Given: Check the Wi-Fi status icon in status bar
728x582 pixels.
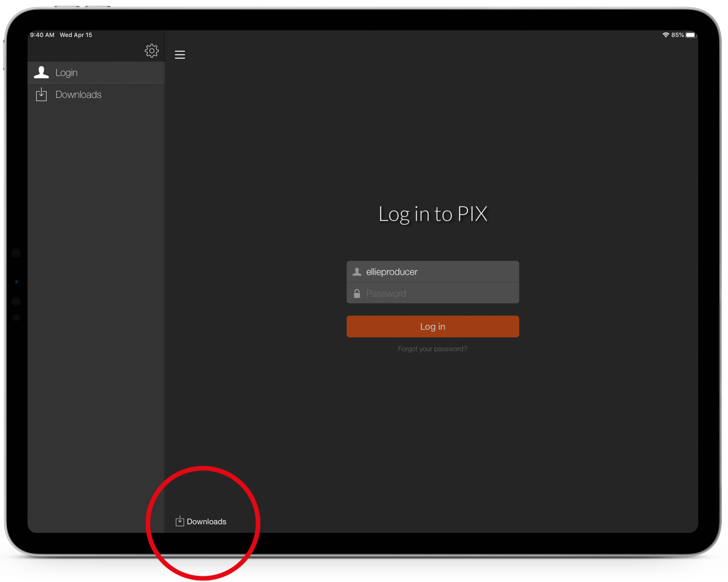Looking at the screenshot, I should pos(666,35).
